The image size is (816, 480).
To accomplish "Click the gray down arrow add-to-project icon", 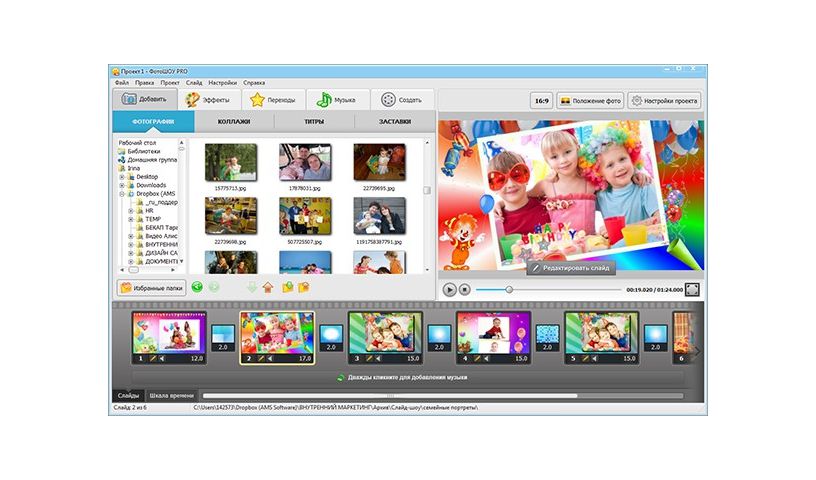I will pyautogui.click(x=251, y=287).
